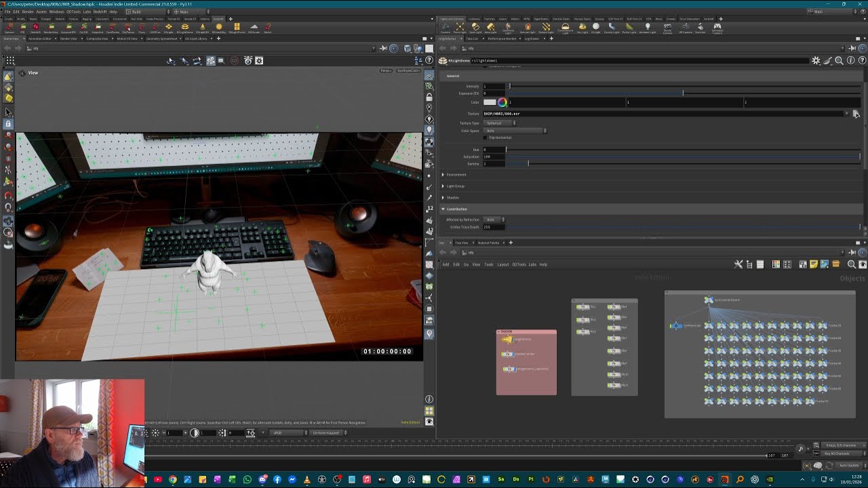This screenshot has height=488, width=868.
Task: Click the Chrome icon in taskbar
Action: coord(173,479)
